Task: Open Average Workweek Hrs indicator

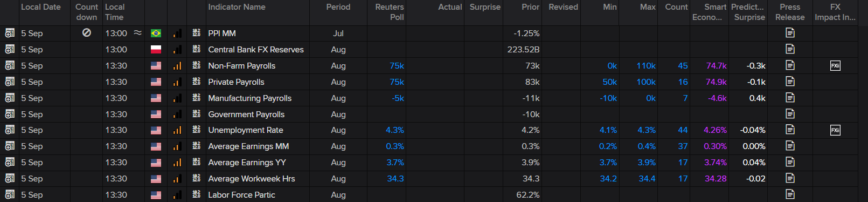Action: click(252, 179)
